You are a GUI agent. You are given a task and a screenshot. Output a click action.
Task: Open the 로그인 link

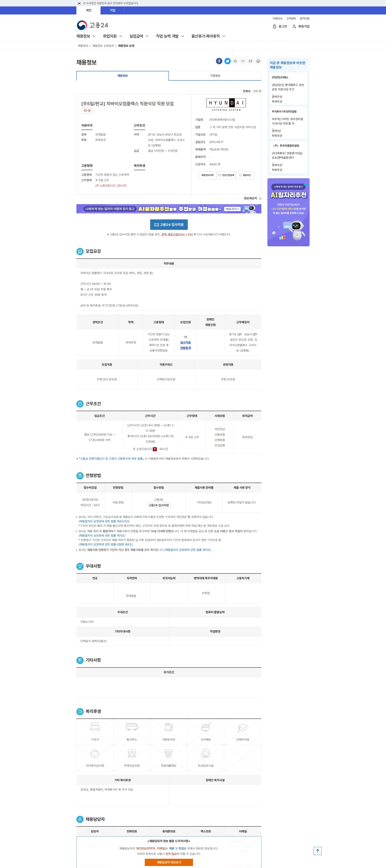(280, 26)
